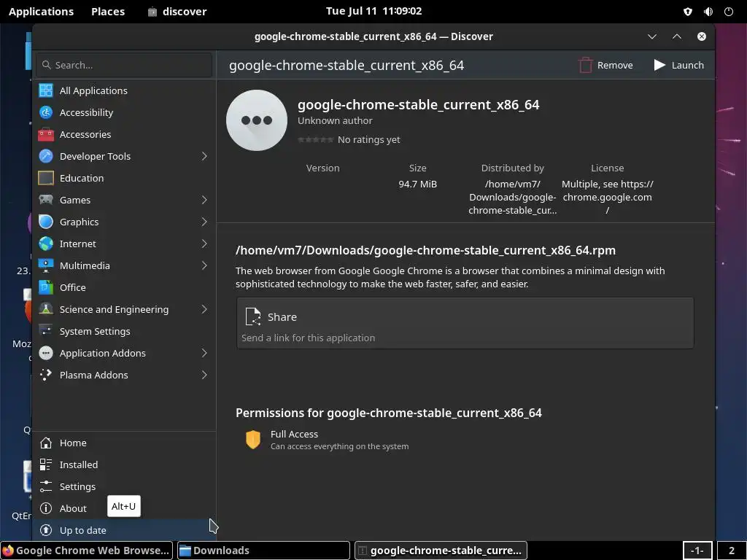Switch to workspace 2 in pager

pos(731,551)
